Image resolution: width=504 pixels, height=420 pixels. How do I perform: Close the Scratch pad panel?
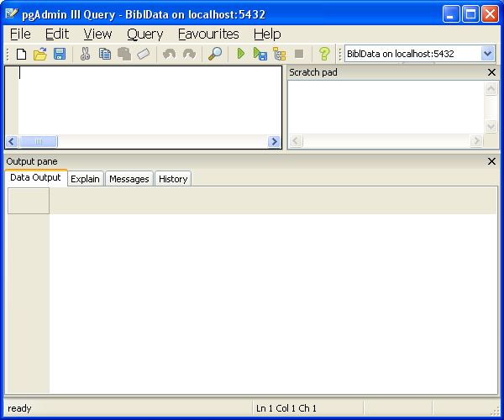491,72
